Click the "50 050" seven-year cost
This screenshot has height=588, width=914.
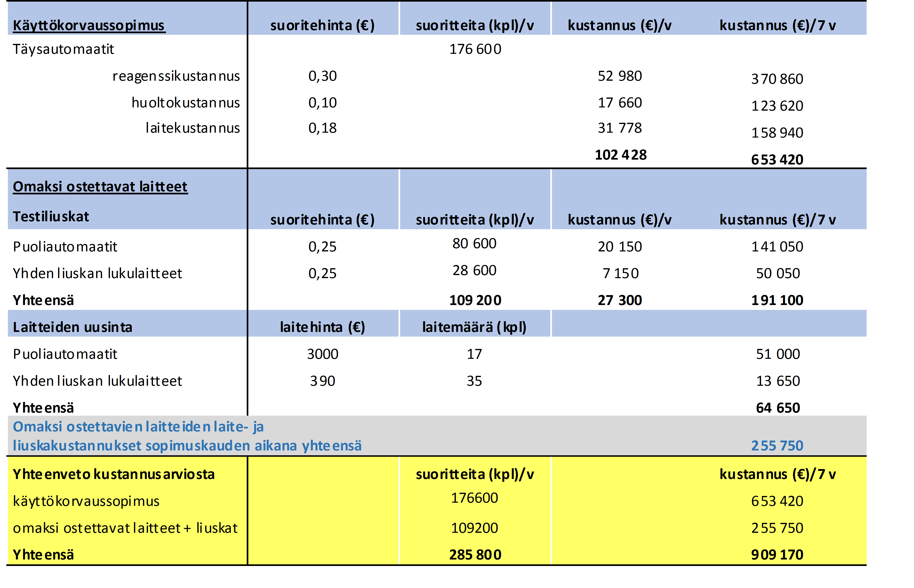coord(778,273)
